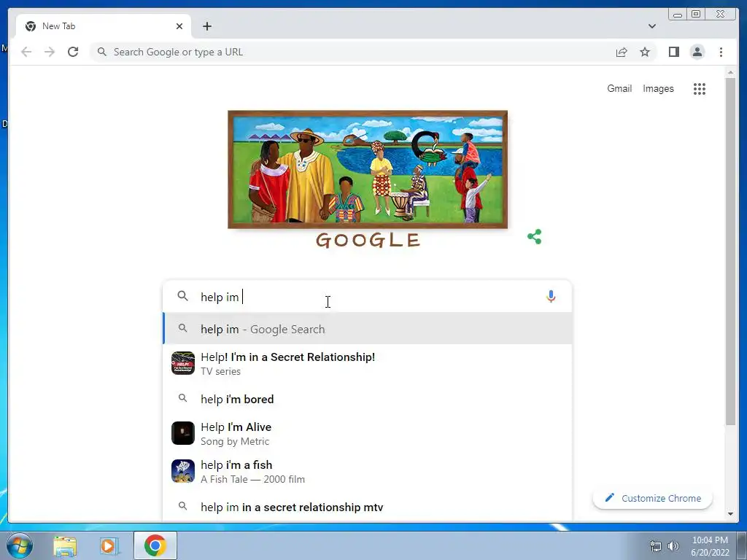Start voice search with microphone
The width and height of the screenshot is (747, 560).
(551, 297)
